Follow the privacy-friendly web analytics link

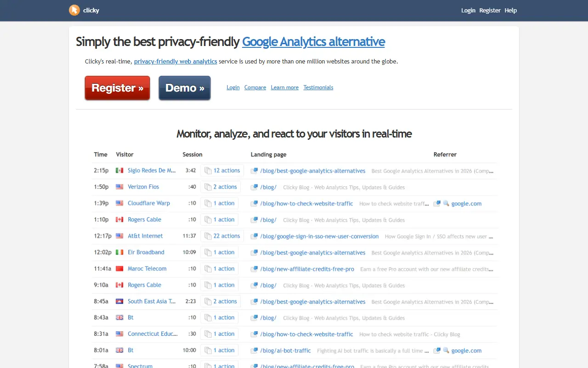pos(175,61)
